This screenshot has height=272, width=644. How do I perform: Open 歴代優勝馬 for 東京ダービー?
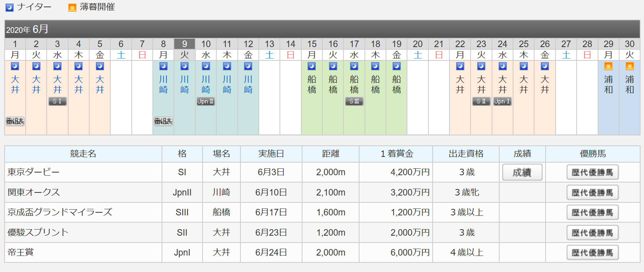tap(593, 173)
